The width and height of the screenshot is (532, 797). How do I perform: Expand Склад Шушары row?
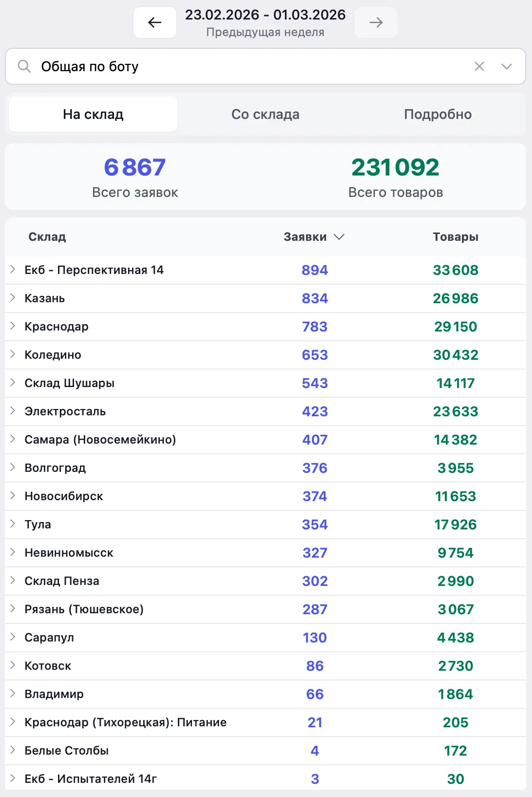tap(13, 383)
